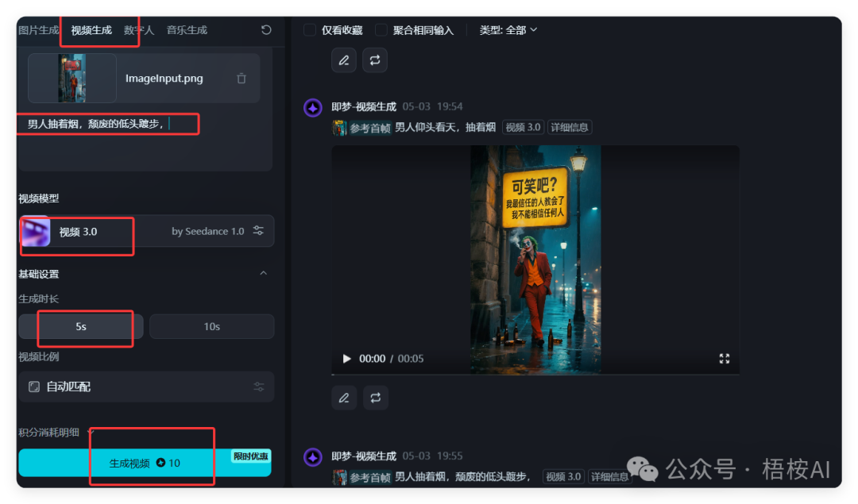
Task: Open video model settings sliders icon
Action: 258,231
